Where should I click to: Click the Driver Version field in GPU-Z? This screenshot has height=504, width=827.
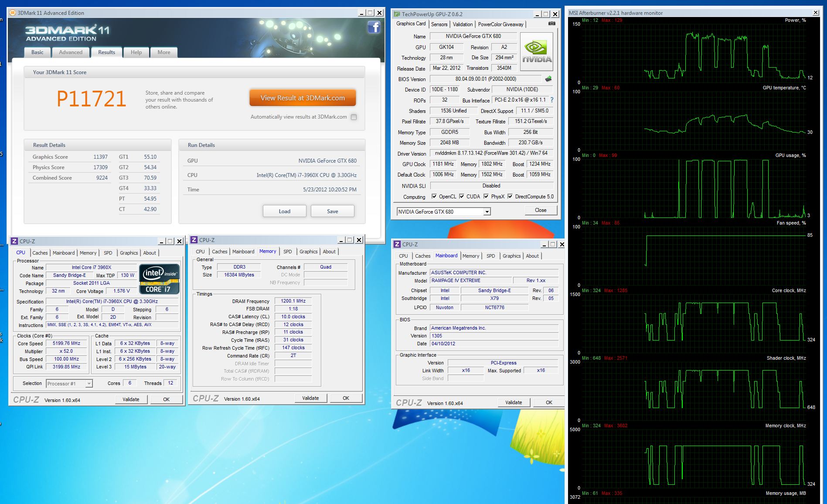[x=491, y=153]
